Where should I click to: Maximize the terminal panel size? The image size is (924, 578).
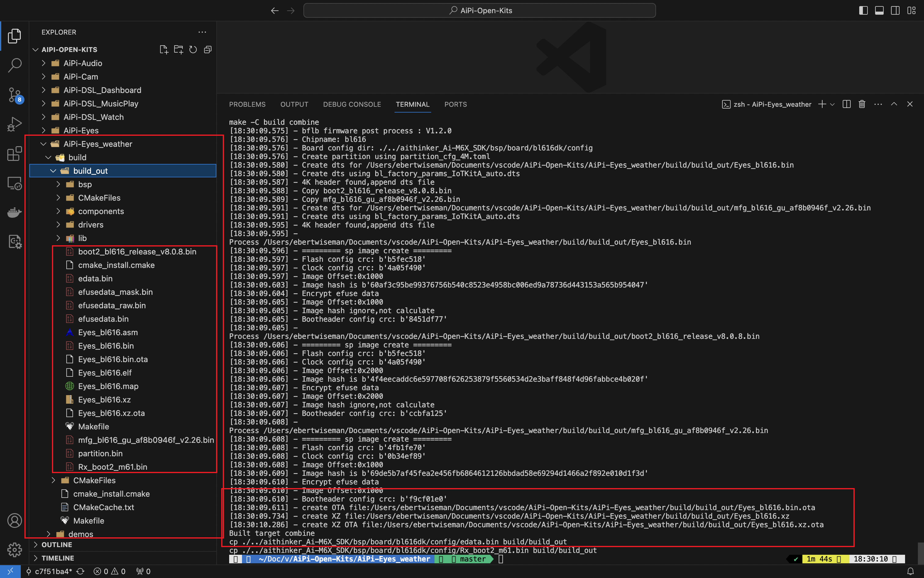[x=894, y=104]
